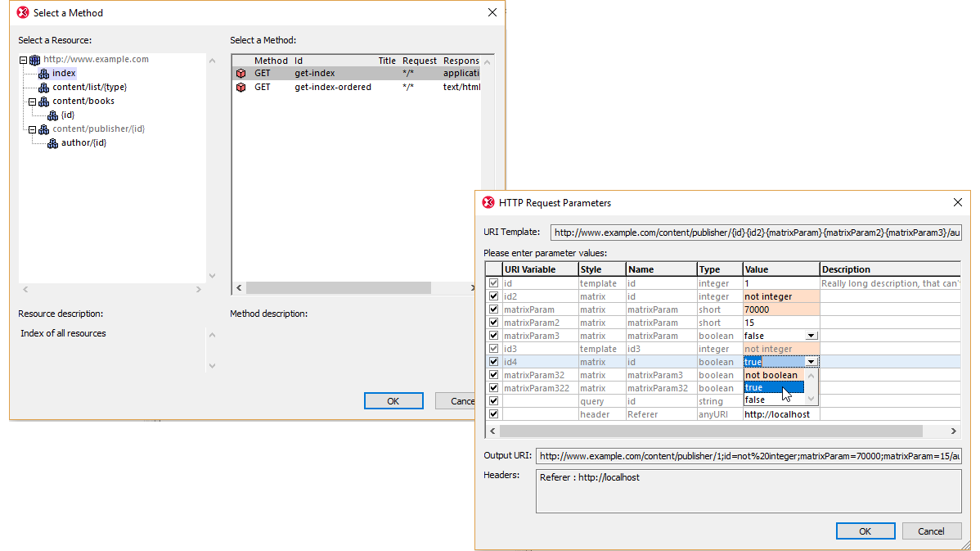Toggle the id4 row checkbox
This screenshot has width=980, height=551.
[492, 362]
